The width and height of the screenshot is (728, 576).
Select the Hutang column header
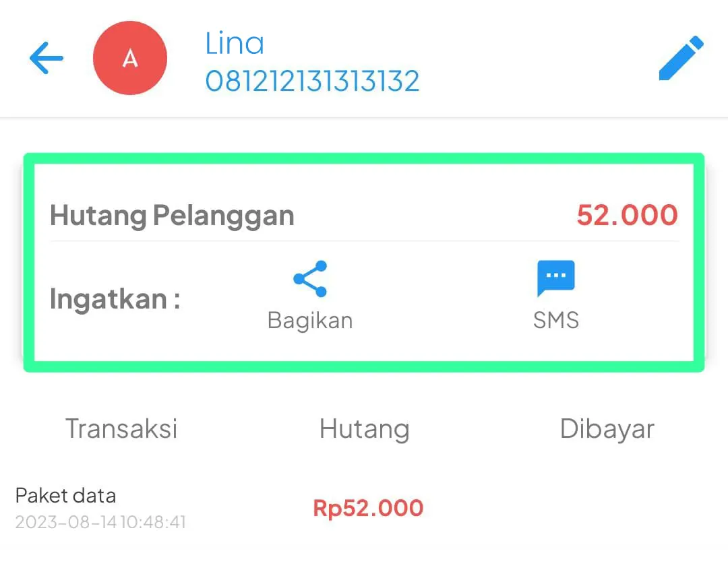pyautogui.click(x=364, y=428)
